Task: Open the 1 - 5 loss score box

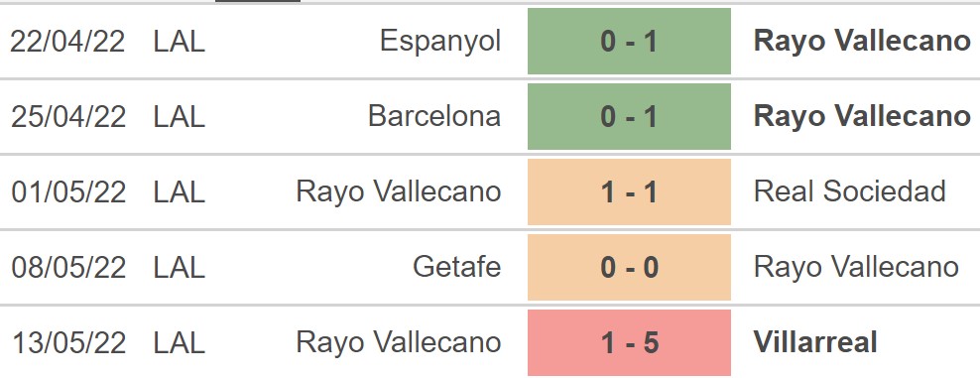Action: [x=629, y=343]
